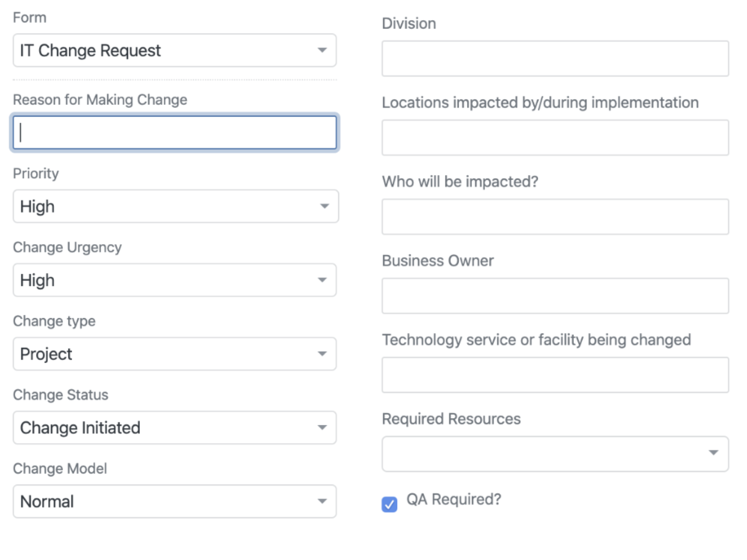Image resolution: width=747 pixels, height=560 pixels.
Task: Click the Form dropdown arrow icon
Action: click(x=322, y=50)
